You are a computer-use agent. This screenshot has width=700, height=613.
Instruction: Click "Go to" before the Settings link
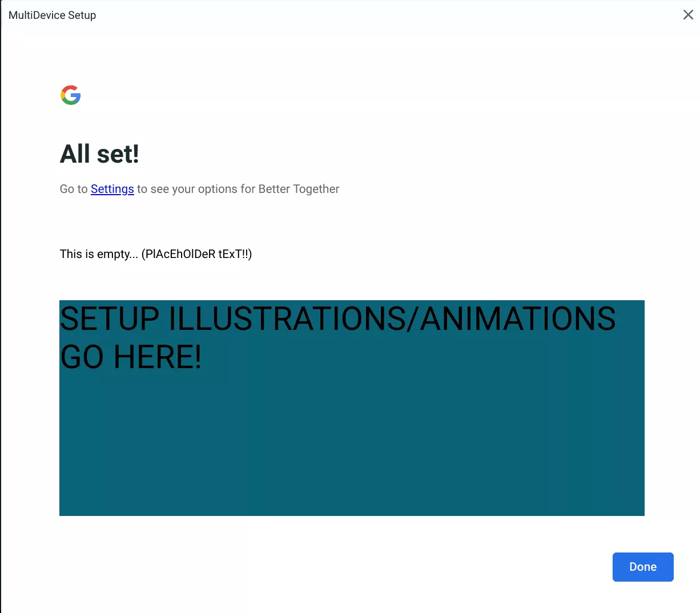(x=74, y=189)
